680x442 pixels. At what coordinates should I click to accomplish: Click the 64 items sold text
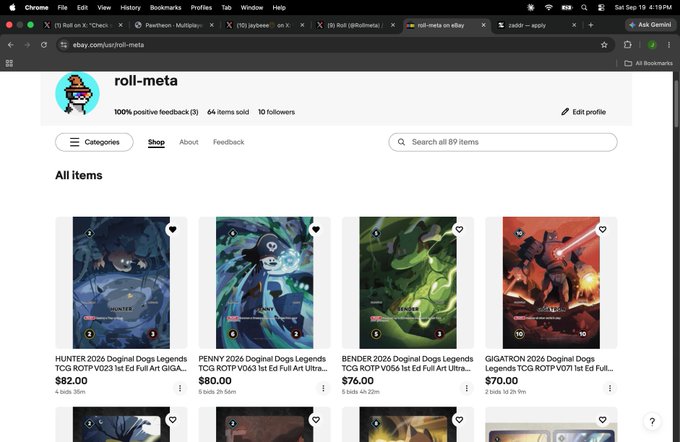[228, 112]
